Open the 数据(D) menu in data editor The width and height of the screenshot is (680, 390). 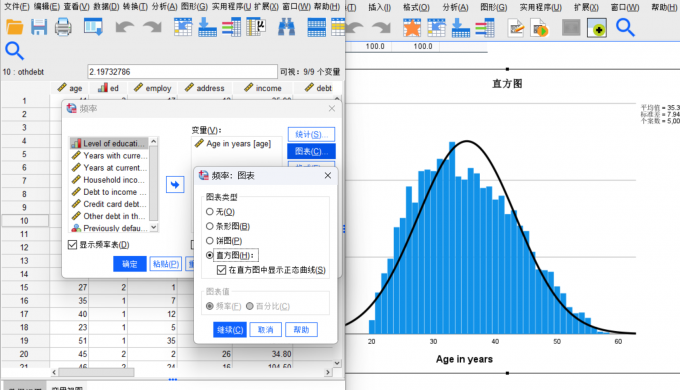106,7
